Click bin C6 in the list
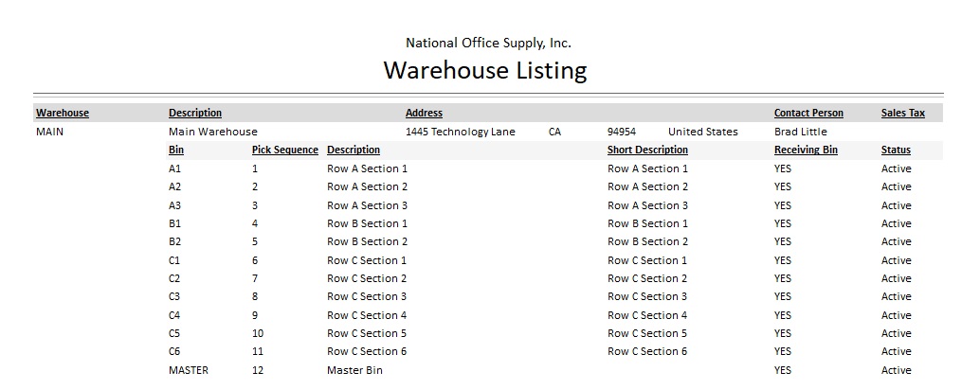 pyautogui.click(x=175, y=351)
